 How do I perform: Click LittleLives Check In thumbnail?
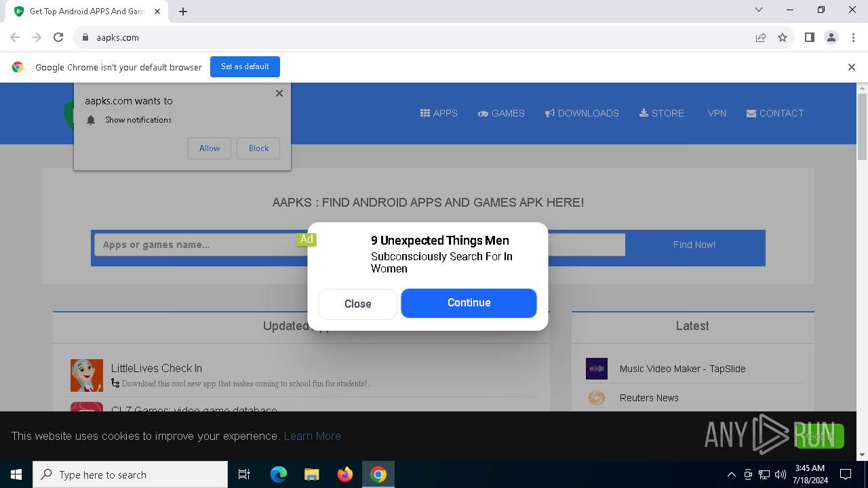click(x=87, y=375)
